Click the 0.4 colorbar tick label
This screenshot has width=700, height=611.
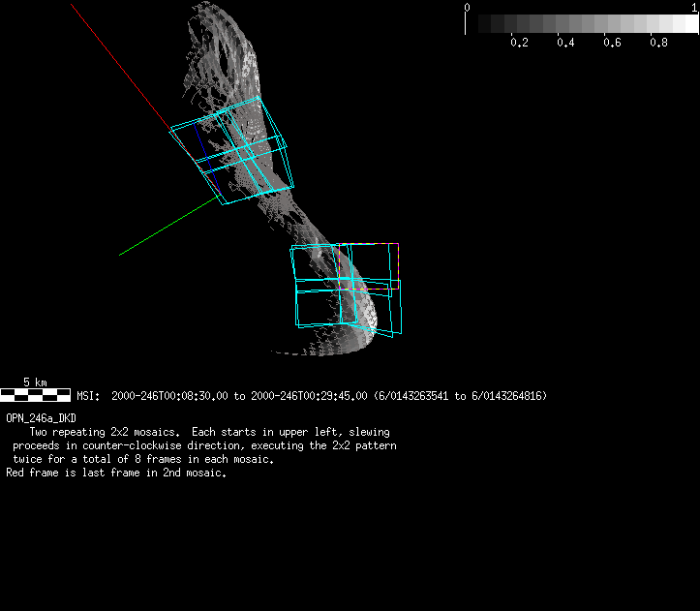(x=565, y=43)
